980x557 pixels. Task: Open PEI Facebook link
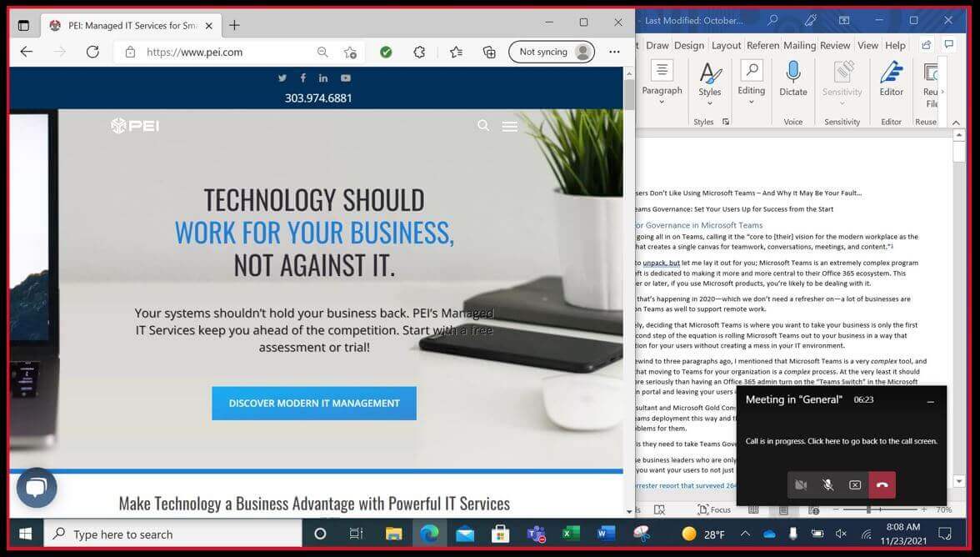(x=303, y=78)
